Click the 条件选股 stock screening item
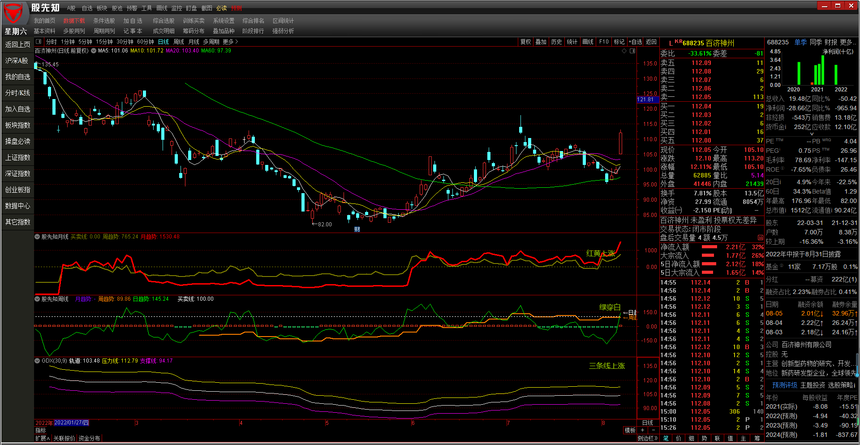Viewport: 860px width, 445px height. pyautogui.click(x=104, y=20)
